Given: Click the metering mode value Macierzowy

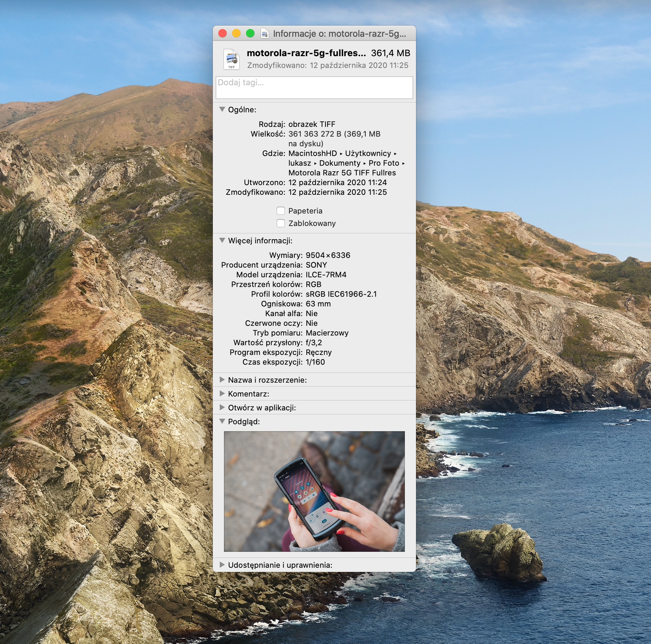Looking at the screenshot, I should pos(327,333).
